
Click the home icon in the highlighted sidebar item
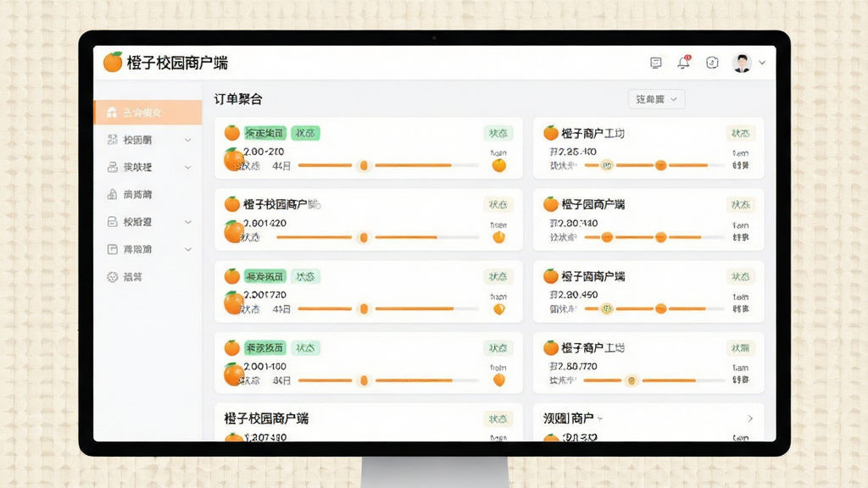tap(112, 113)
